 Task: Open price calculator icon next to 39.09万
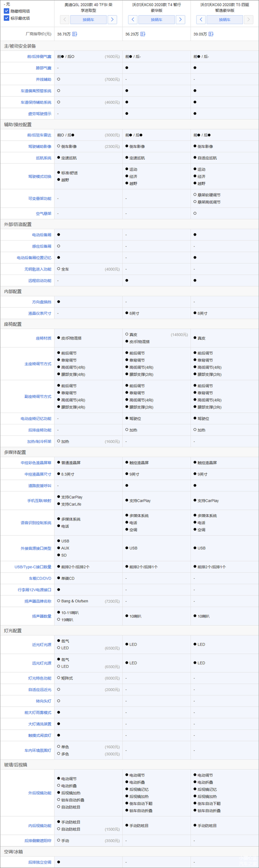(211, 34)
